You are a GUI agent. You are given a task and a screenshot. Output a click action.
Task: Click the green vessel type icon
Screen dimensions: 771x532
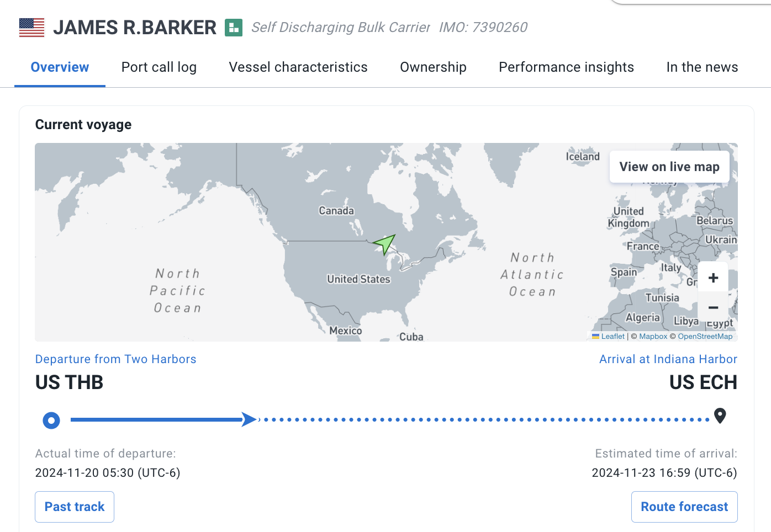(234, 28)
